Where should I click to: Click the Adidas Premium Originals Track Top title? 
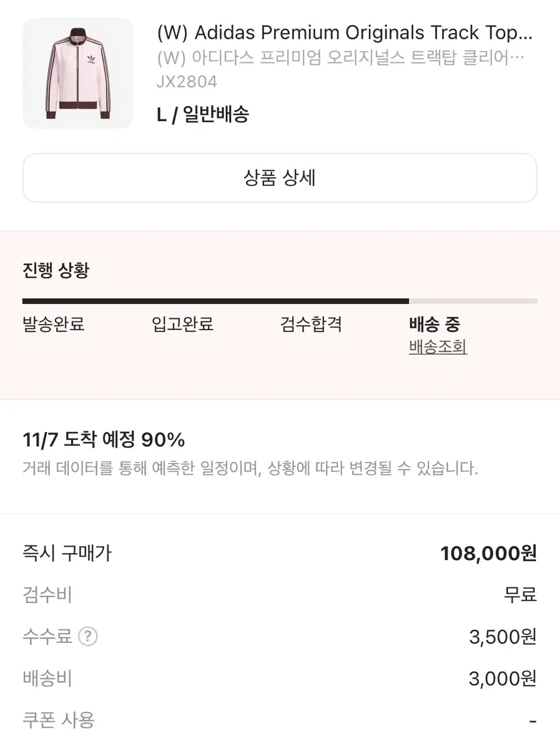tap(345, 32)
